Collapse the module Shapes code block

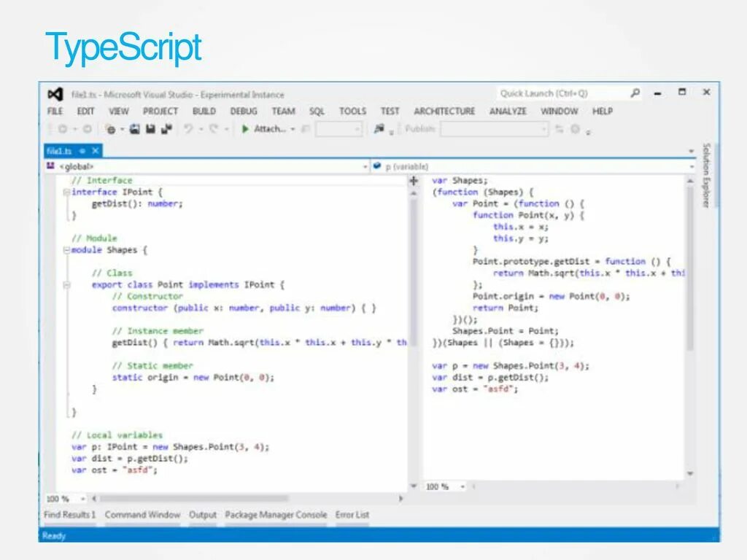[66, 250]
